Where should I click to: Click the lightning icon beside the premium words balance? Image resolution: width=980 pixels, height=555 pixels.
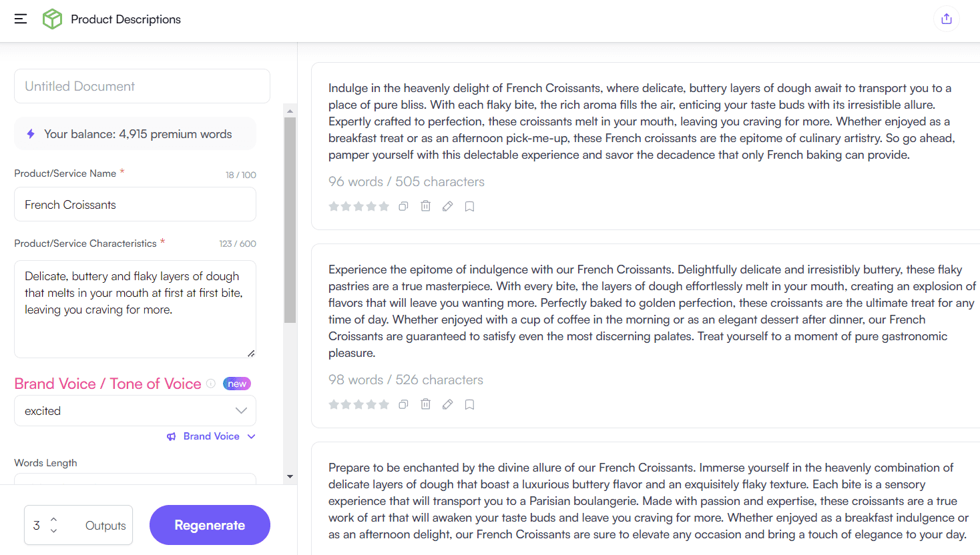pos(29,133)
